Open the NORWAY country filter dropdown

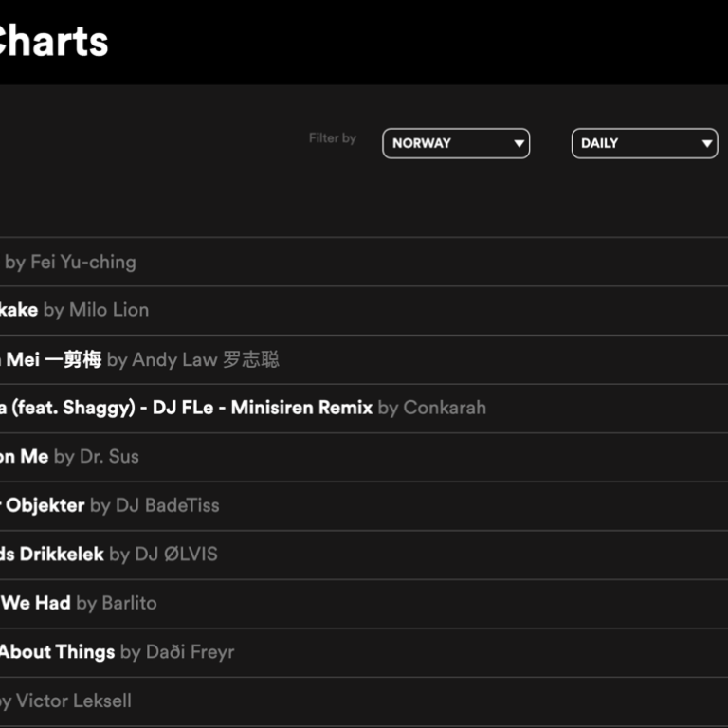click(455, 143)
